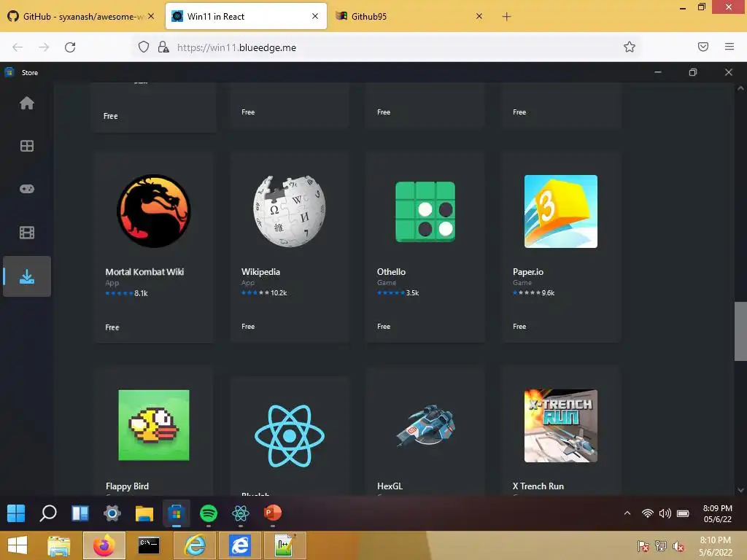Screen dimensions: 747x560
Task: Open the Wikipedia globe icon
Action: (x=289, y=211)
